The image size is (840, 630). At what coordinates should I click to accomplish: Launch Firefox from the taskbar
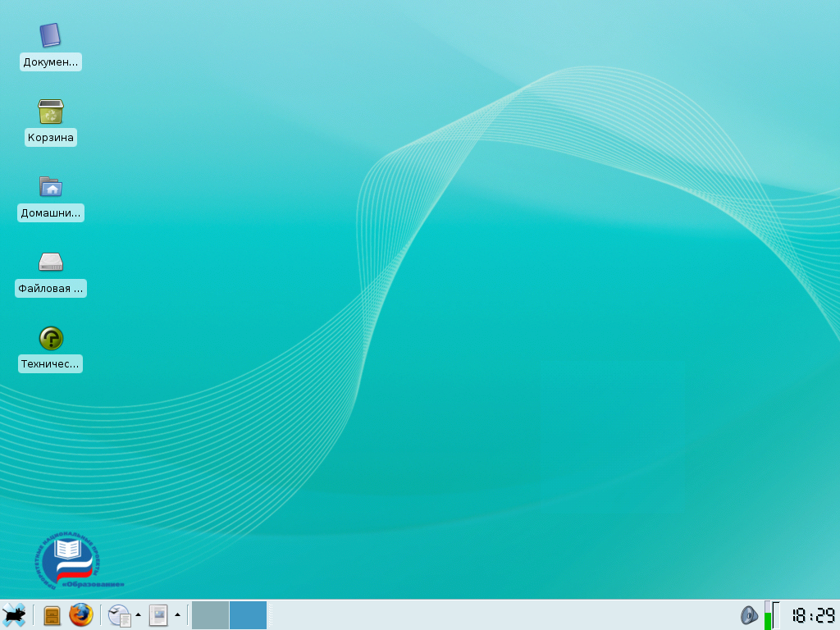[82, 615]
